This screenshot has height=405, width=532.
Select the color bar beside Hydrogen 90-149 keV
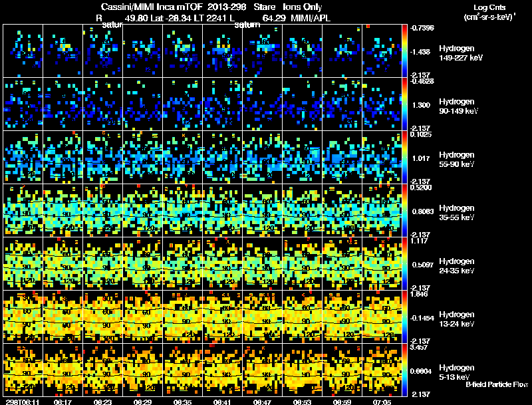[404, 104]
